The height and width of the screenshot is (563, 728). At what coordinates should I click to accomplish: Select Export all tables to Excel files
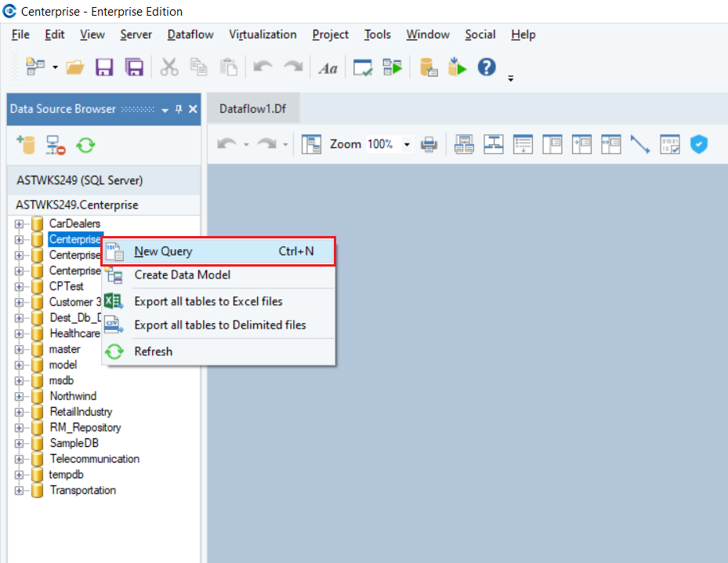pyautogui.click(x=208, y=301)
